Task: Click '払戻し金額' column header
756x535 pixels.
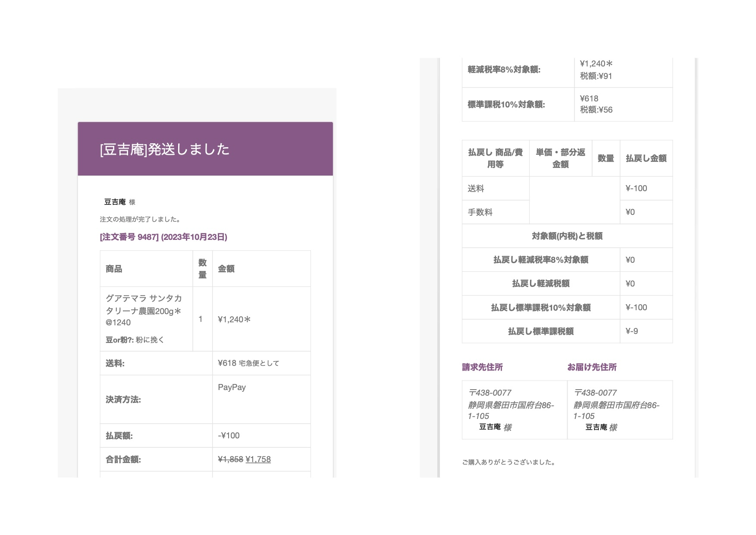Action: pos(646,158)
